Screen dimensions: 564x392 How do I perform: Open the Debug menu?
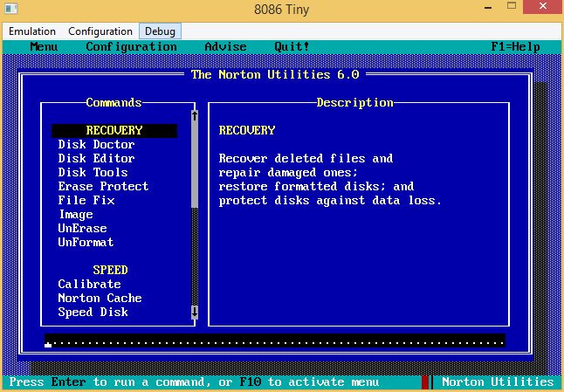point(160,31)
